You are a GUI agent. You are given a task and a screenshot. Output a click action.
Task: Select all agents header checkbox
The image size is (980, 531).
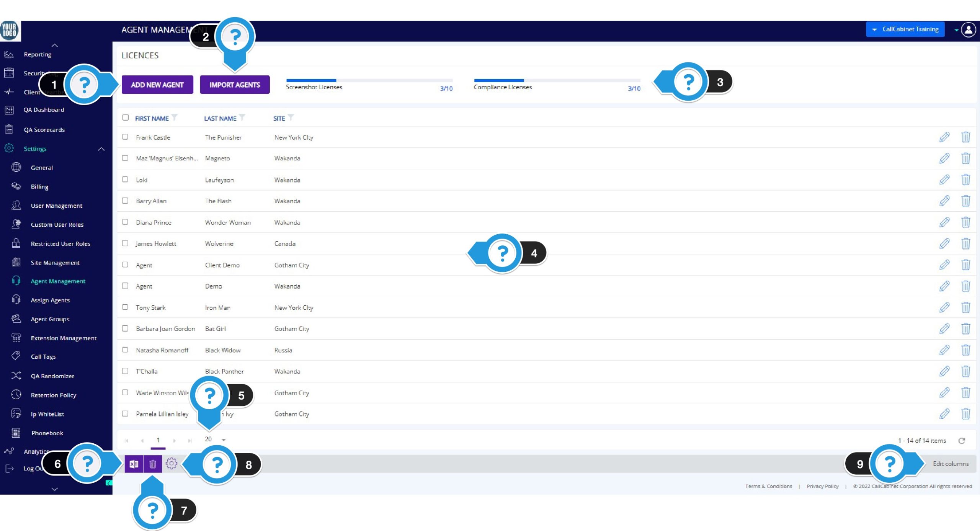tap(126, 118)
